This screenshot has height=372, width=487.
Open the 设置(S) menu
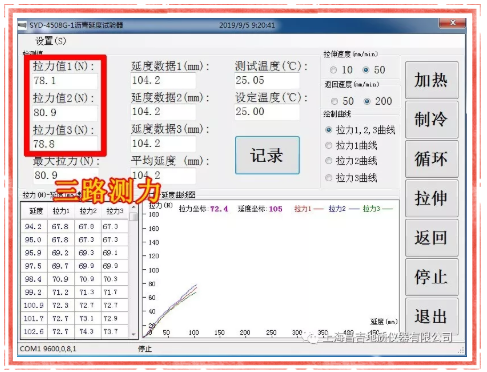pos(51,41)
